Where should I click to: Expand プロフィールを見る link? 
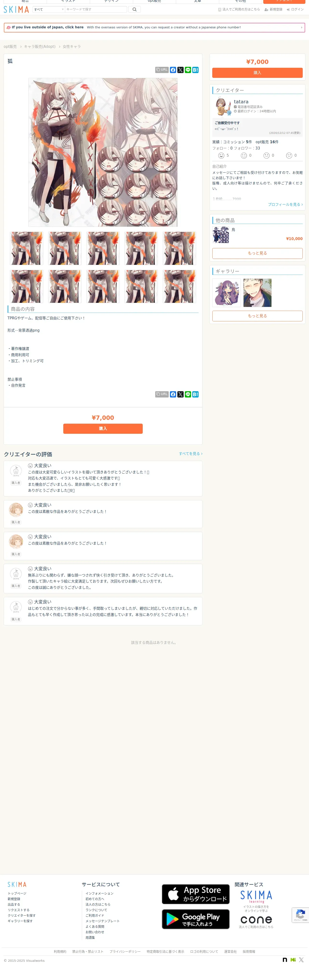coord(285,204)
